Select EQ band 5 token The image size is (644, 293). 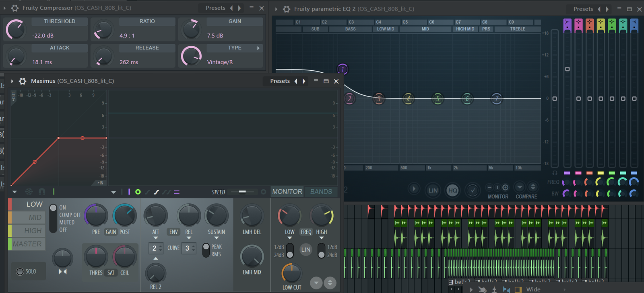[438, 99]
